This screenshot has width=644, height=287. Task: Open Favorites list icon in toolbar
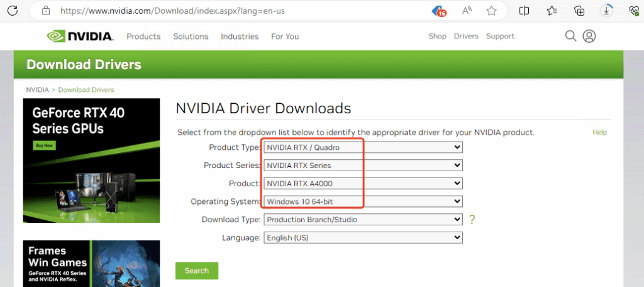coord(552,11)
